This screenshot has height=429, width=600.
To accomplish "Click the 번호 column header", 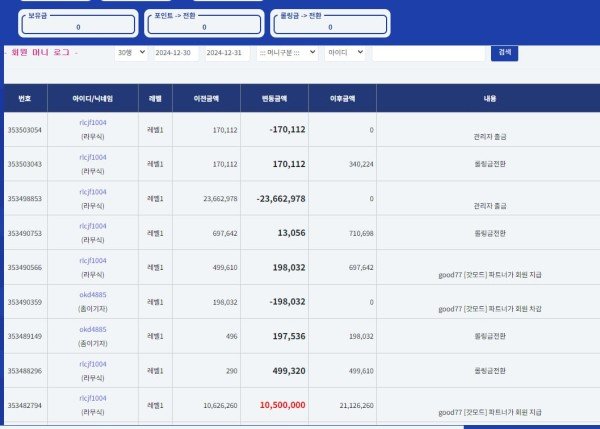I will point(25,98).
